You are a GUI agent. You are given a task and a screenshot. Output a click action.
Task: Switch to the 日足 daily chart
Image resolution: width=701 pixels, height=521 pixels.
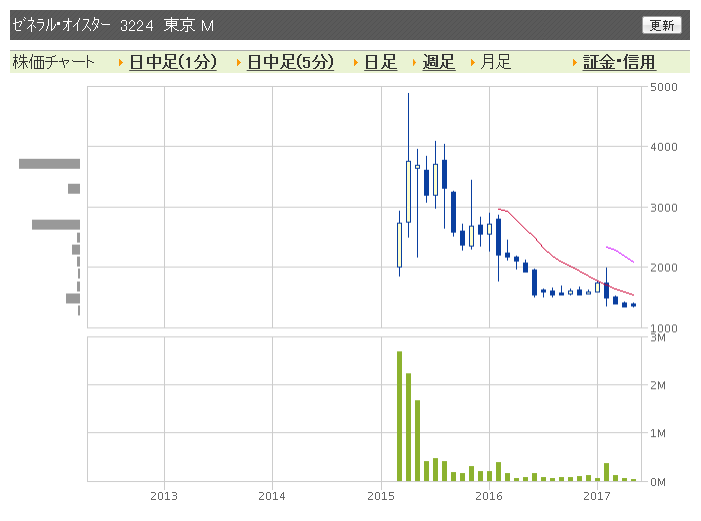click(x=380, y=62)
